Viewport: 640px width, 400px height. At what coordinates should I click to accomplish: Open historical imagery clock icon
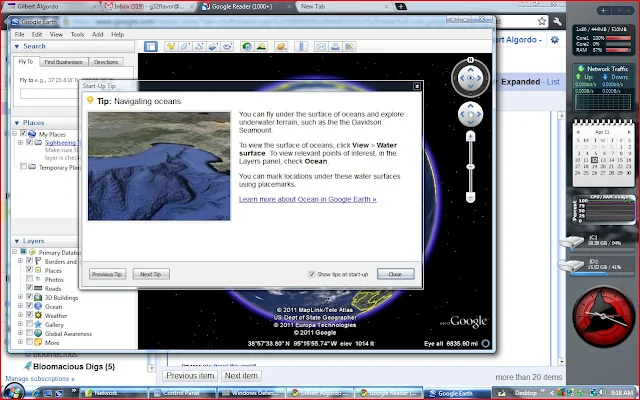coord(247,47)
